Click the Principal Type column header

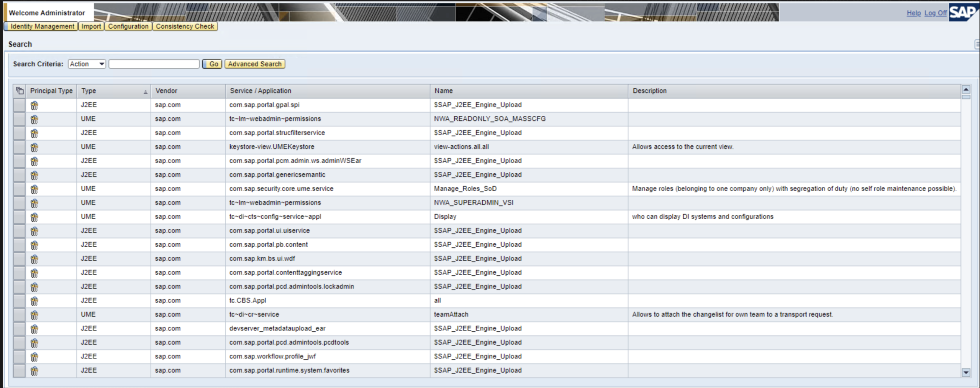51,91
